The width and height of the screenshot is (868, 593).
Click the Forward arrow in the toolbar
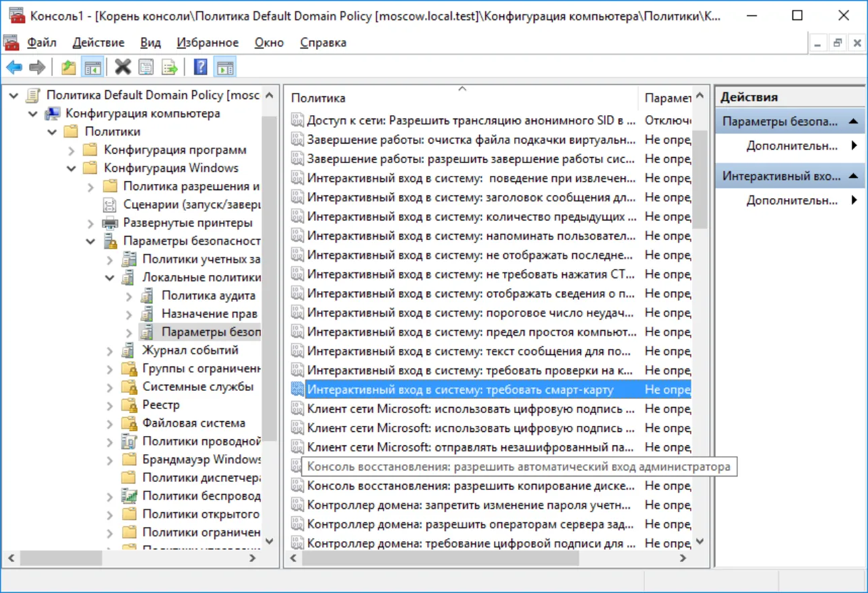click(37, 67)
